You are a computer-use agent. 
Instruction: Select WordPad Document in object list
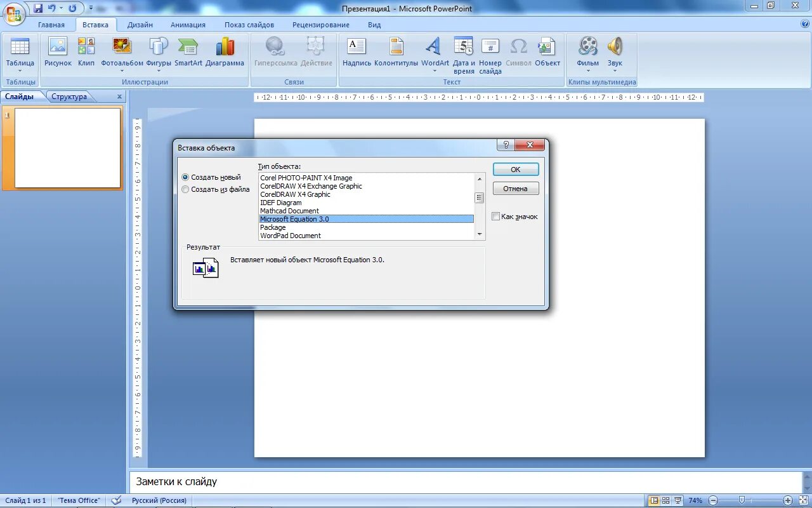[367, 236]
